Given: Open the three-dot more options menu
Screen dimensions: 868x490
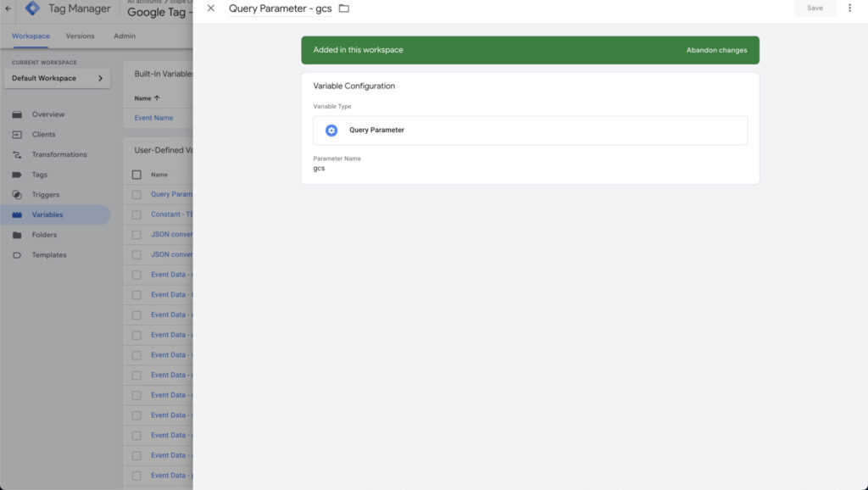Looking at the screenshot, I should (x=849, y=8).
